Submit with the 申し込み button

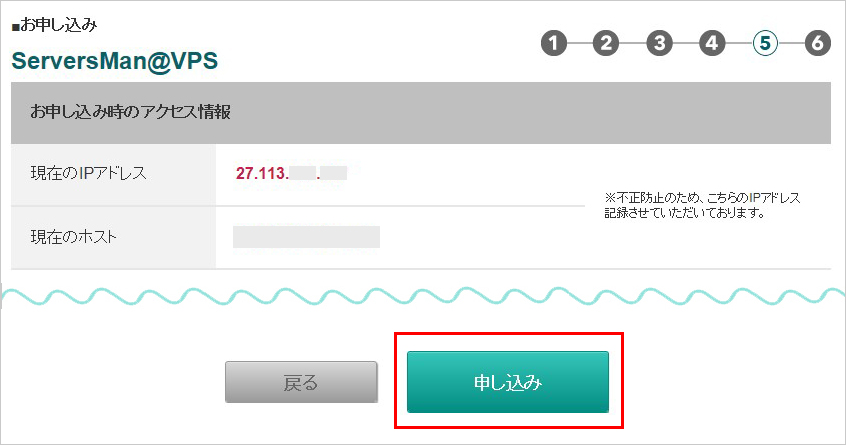point(508,382)
